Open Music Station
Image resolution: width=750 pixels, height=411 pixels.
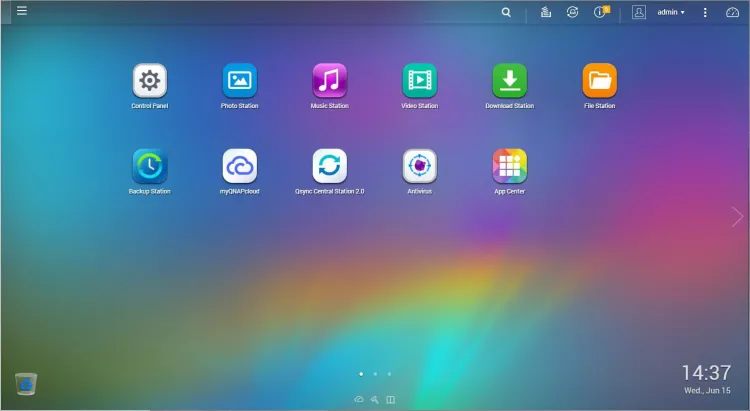click(x=329, y=80)
